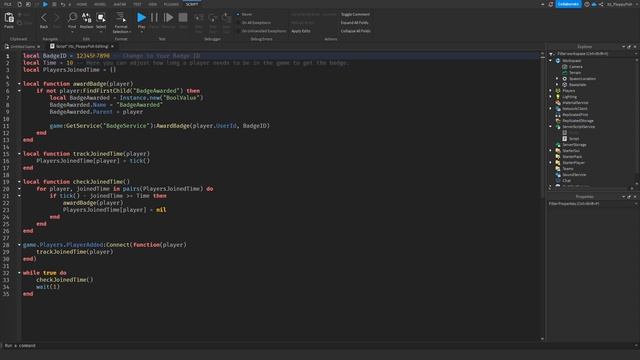Switch to the AVATAR ribbon tab
This screenshot has width=640, height=360.
120,4
